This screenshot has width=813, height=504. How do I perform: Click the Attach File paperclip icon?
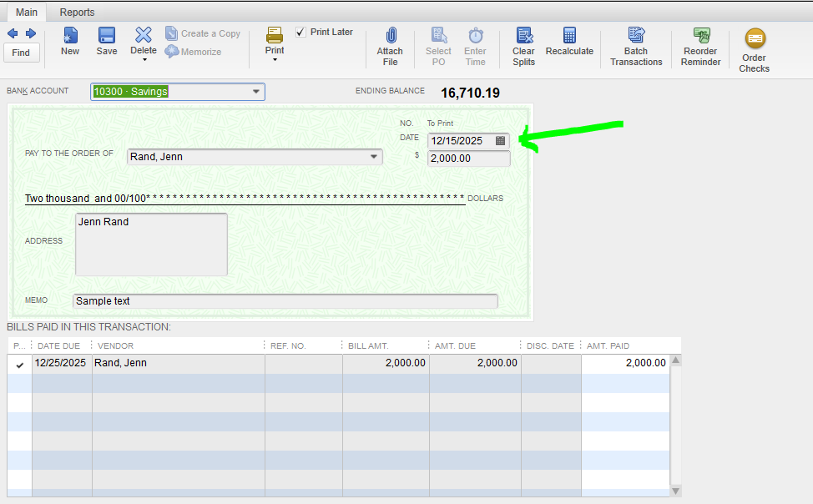[390, 35]
